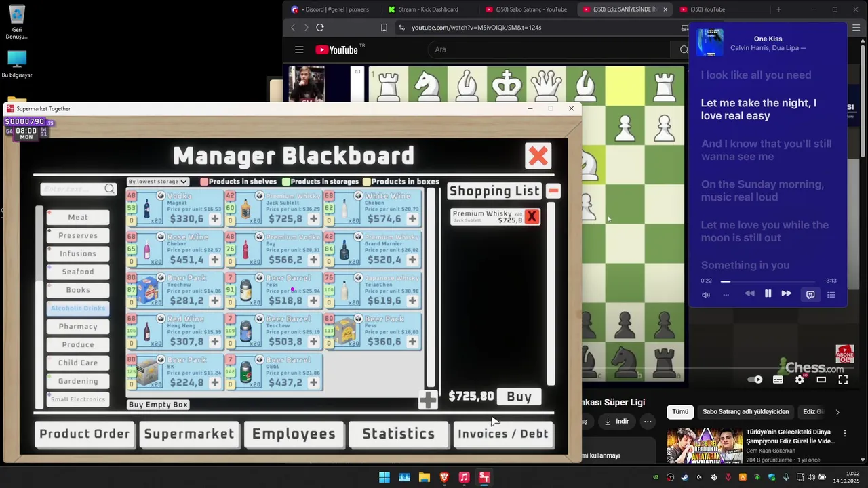The height and width of the screenshot is (488, 868).
Task: Click the Buy button
Action: click(x=519, y=397)
